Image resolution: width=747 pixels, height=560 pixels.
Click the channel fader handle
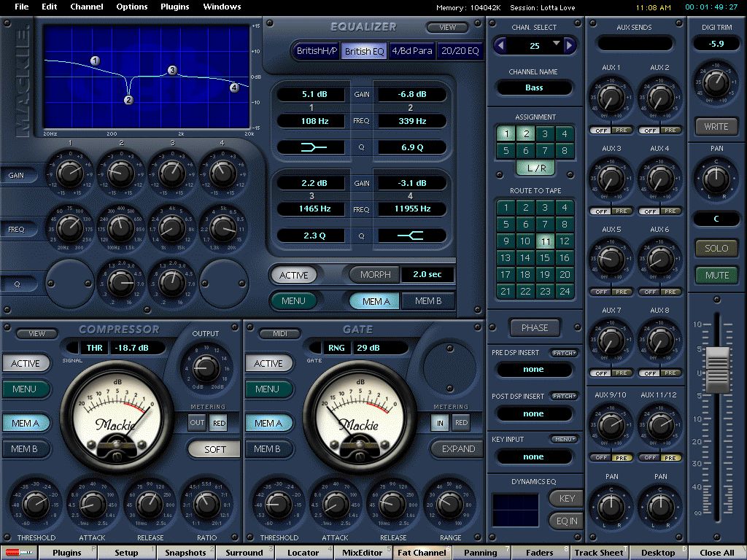pos(718,370)
